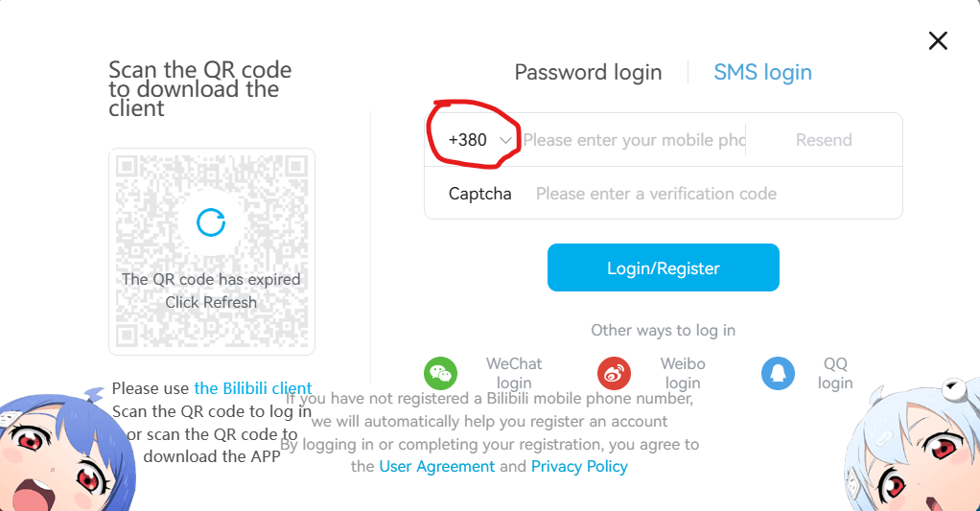The width and height of the screenshot is (980, 511).
Task: Switch to Password login tab
Action: [x=588, y=72]
